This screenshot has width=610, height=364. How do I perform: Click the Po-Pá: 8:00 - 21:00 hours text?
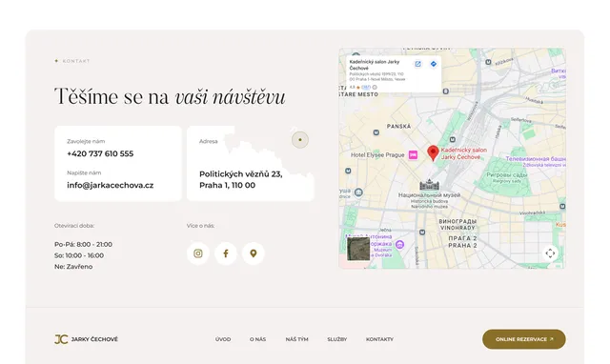click(x=83, y=244)
